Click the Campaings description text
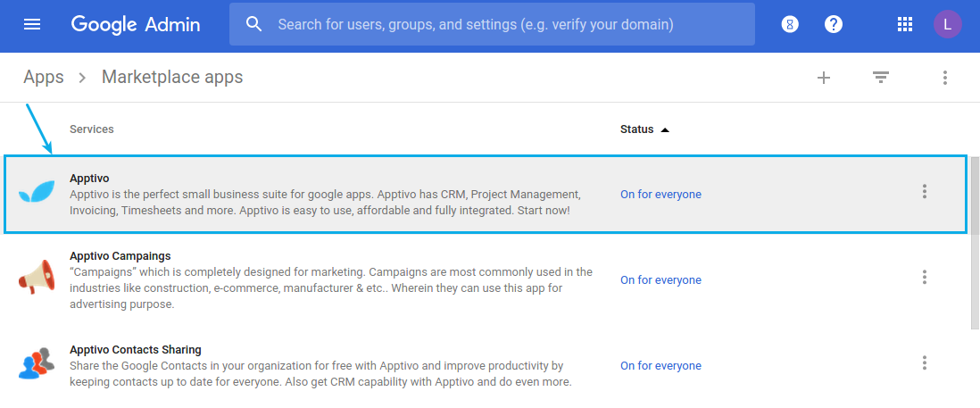 [x=331, y=288]
